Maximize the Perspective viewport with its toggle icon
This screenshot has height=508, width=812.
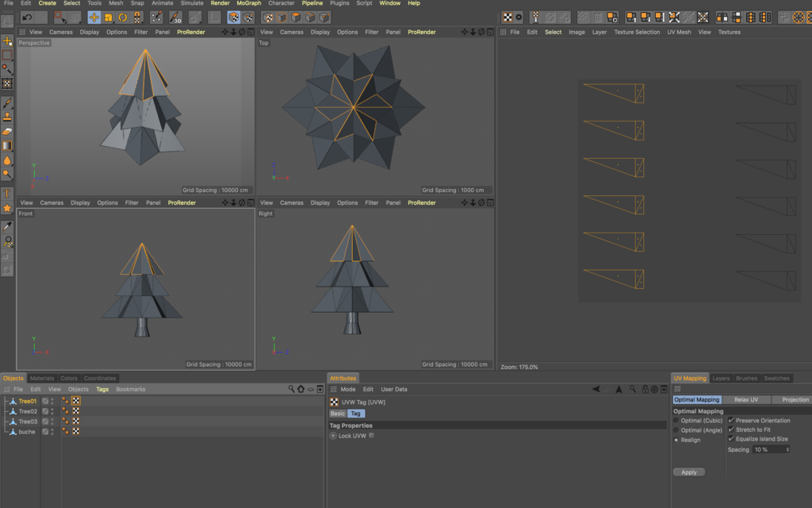pos(251,32)
